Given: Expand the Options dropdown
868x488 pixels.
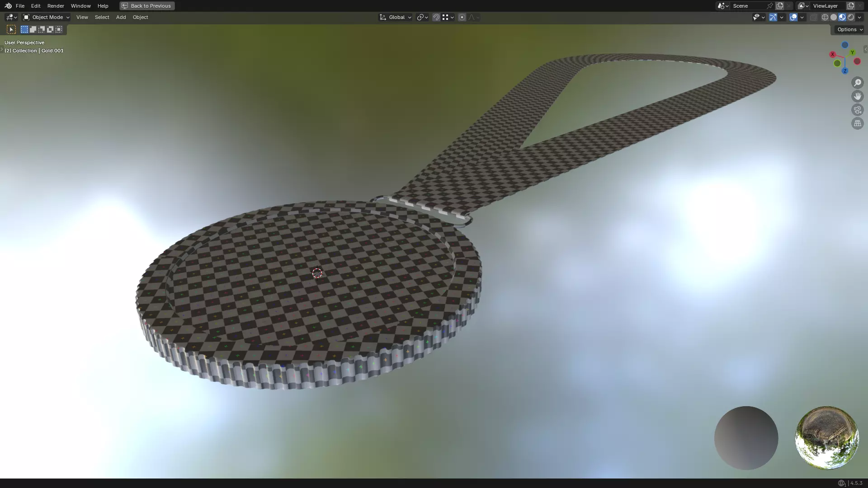Looking at the screenshot, I should pos(849,29).
